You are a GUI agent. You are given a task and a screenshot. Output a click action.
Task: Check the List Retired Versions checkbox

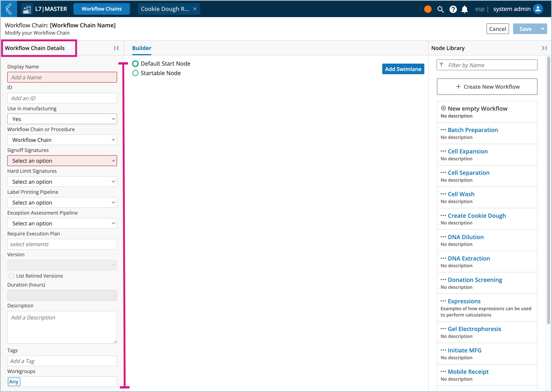(x=12, y=276)
